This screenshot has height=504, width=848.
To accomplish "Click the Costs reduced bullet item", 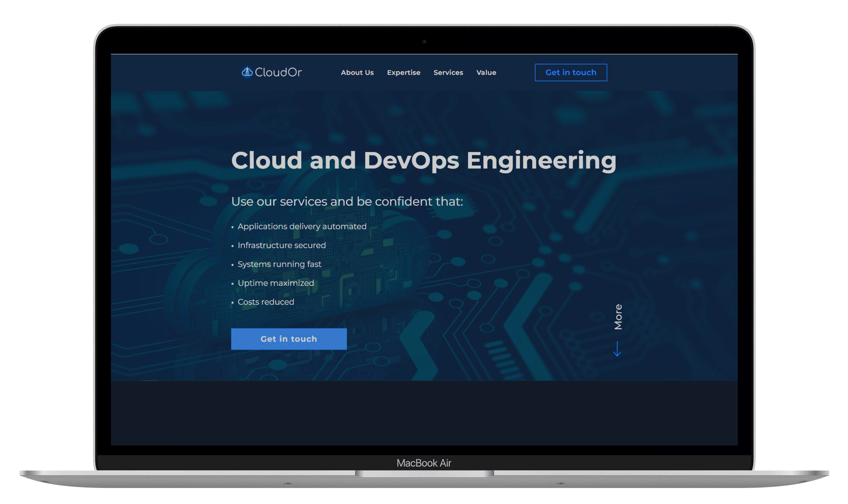I will (266, 302).
